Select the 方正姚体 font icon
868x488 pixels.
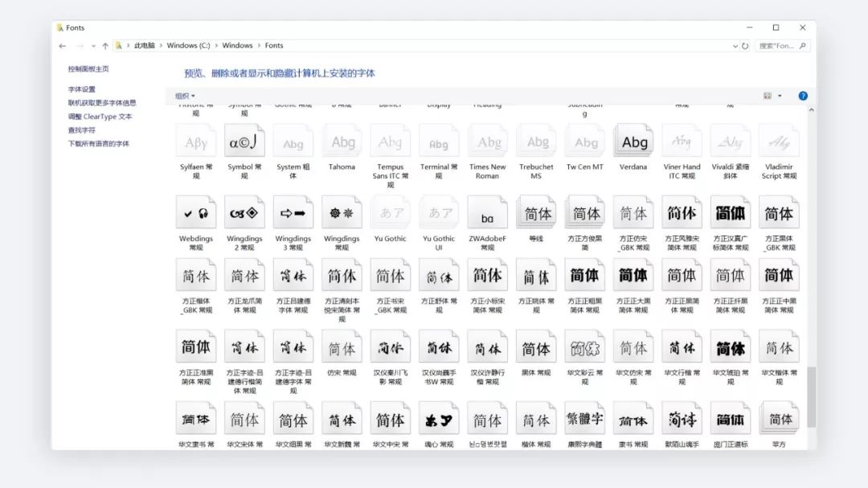click(536, 275)
